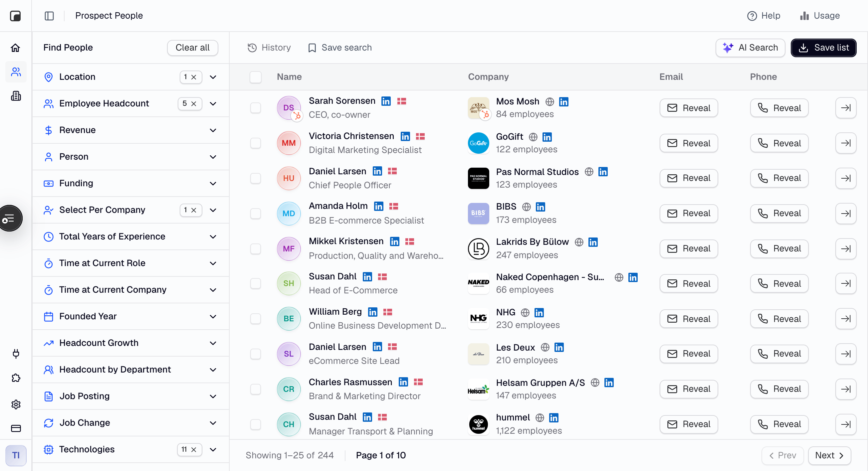Viewport: 868px width, 471px height.
Task: Open the companies building sidebar icon
Action: click(16, 96)
